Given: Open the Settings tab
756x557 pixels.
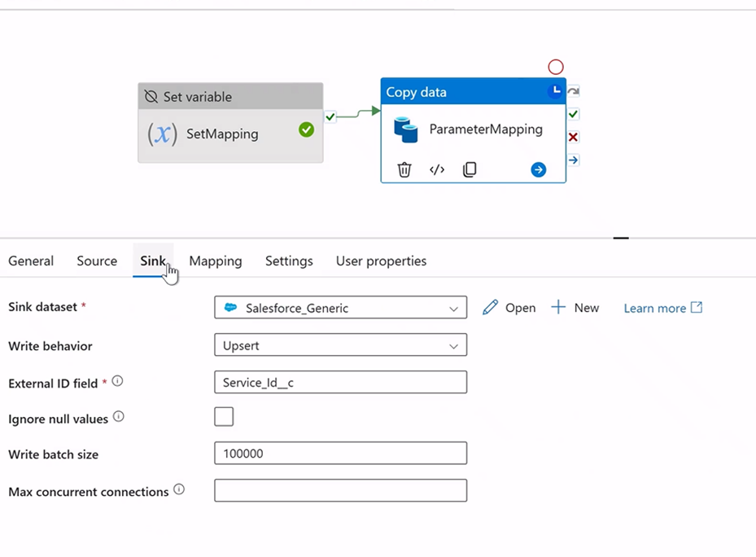Looking at the screenshot, I should pyautogui.click(x=289, y=261).
